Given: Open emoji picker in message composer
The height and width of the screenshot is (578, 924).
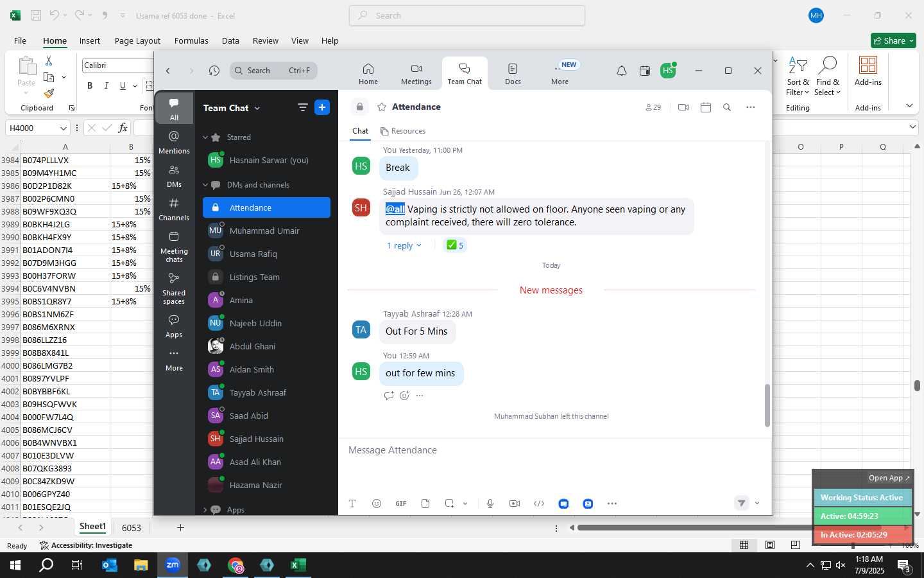Looking at the screenshot, I should (377, 504).
